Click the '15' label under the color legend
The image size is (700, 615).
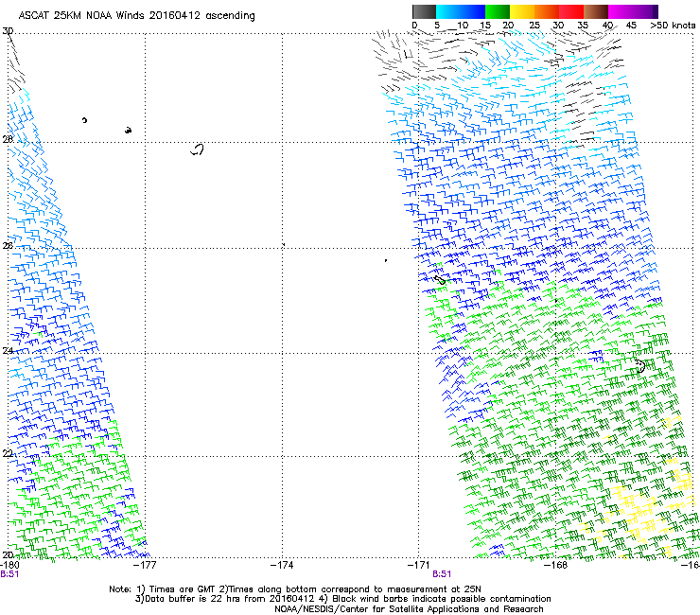485,26
